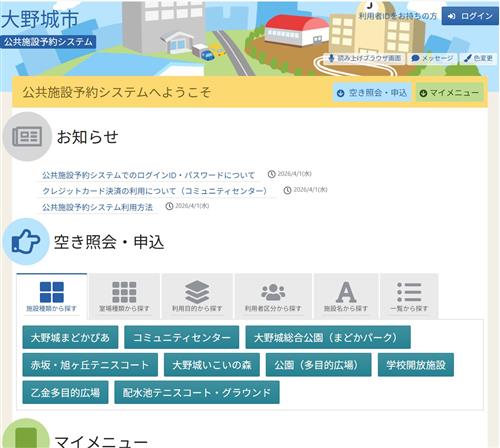The width and height of the screenshot is (500, 448).
Task: Click 公共施設予約システム logo label
Action: pyautogui.click(x=48, y=42)
